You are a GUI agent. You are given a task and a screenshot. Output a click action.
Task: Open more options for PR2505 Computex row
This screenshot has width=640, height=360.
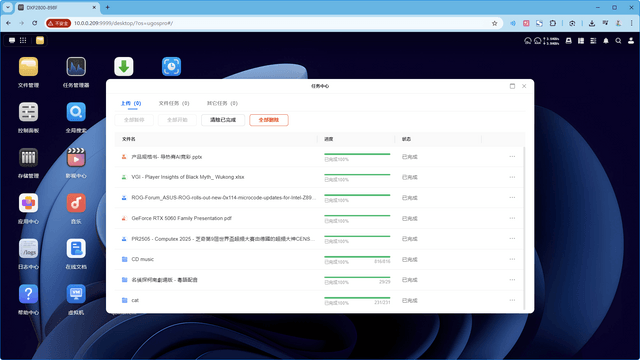click(512, 239)
